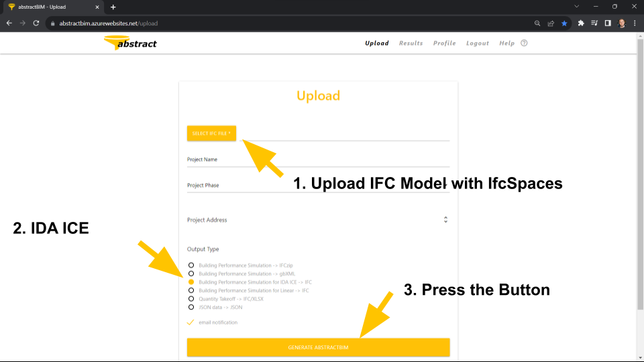The height and width of the screenshot is (362, 644).
Task: Reload the page with the refresh icon
Action: [36, 23]
